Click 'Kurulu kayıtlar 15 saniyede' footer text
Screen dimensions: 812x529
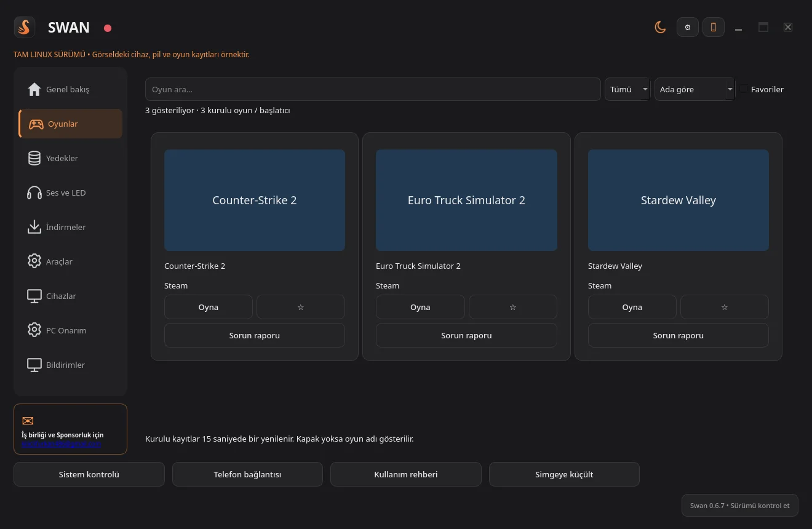click(279, 439)
